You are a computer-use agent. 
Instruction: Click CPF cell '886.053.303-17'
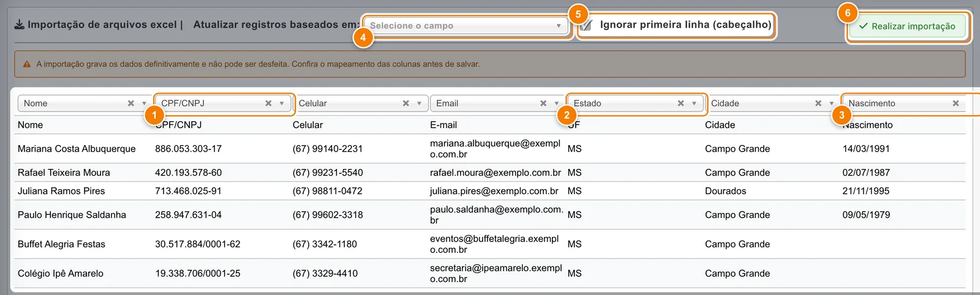pyautogui.click(x=189, y=149)
